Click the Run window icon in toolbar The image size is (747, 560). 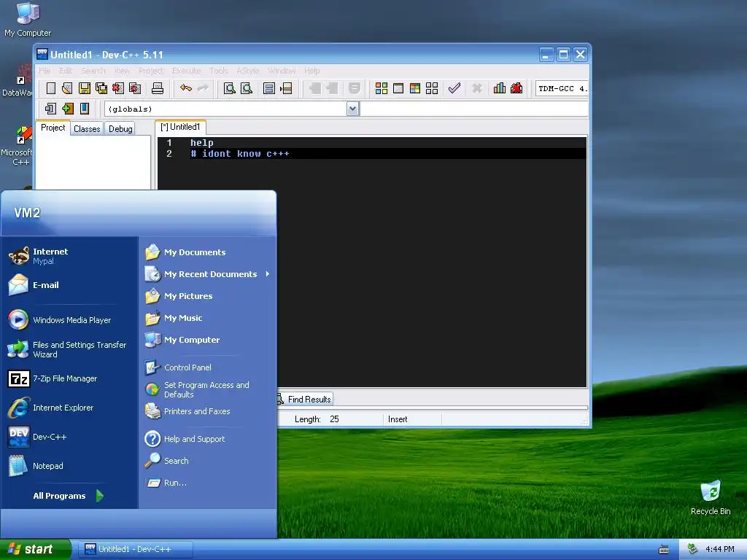(x=398, y=88)
